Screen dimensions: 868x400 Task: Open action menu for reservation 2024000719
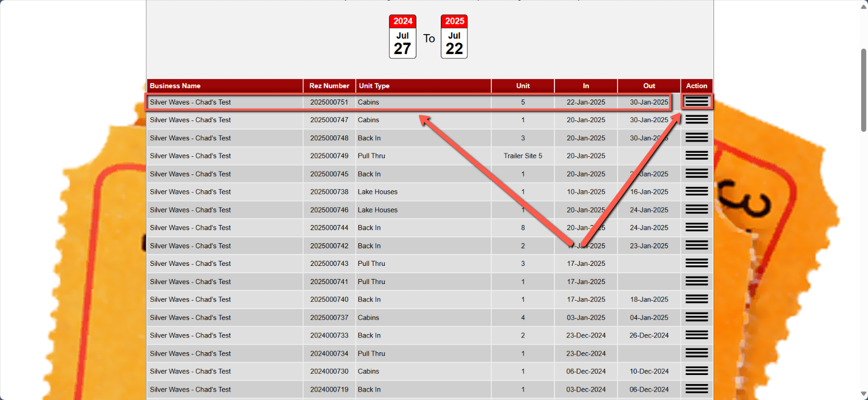click(x=696, y=389)
